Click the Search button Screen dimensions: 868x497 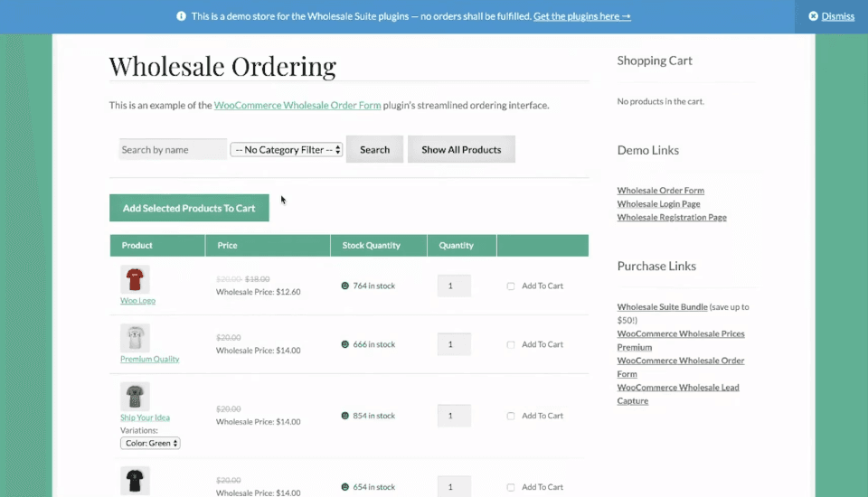pyautogui.click(x=374, y=150)
